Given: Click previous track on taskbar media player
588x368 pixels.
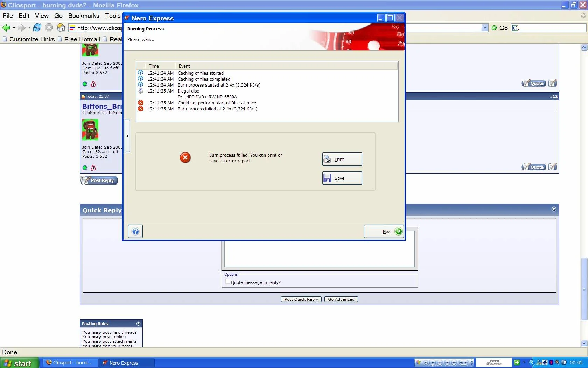Looking at the screenshot, I should click(447, 363).
